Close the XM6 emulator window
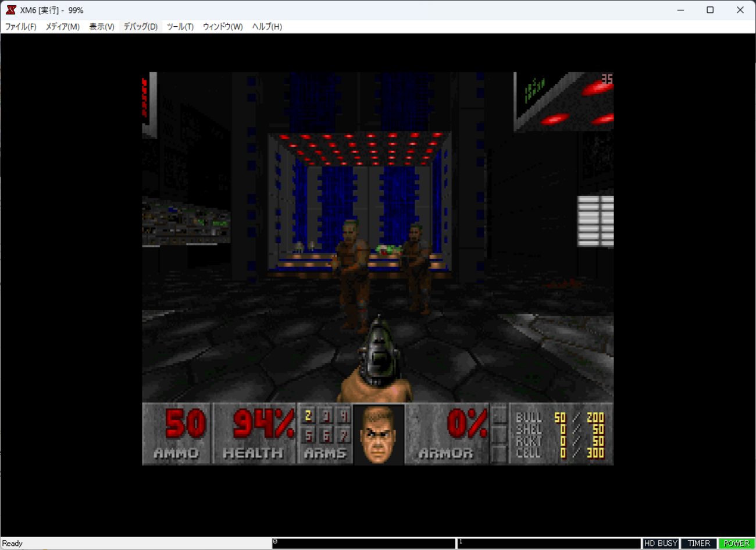756x550 pixels. pyautogui.click(x=740, y=10)
